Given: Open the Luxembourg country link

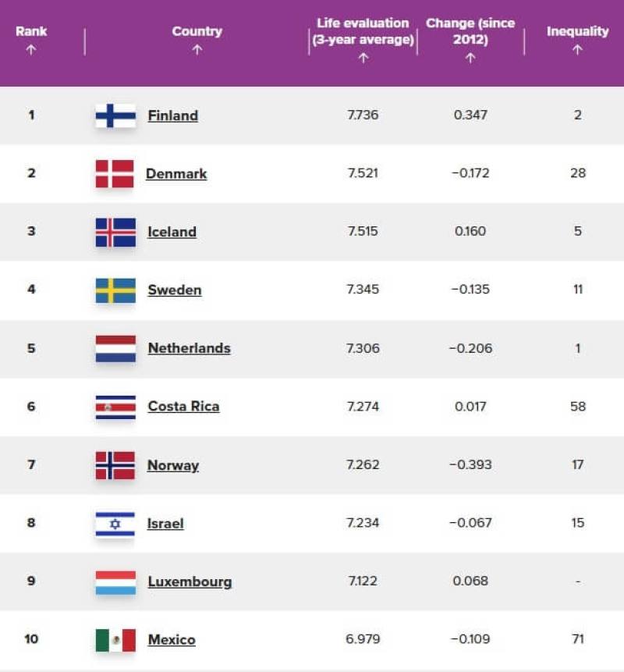Looking at the screenshot, I should click(189, 581).
